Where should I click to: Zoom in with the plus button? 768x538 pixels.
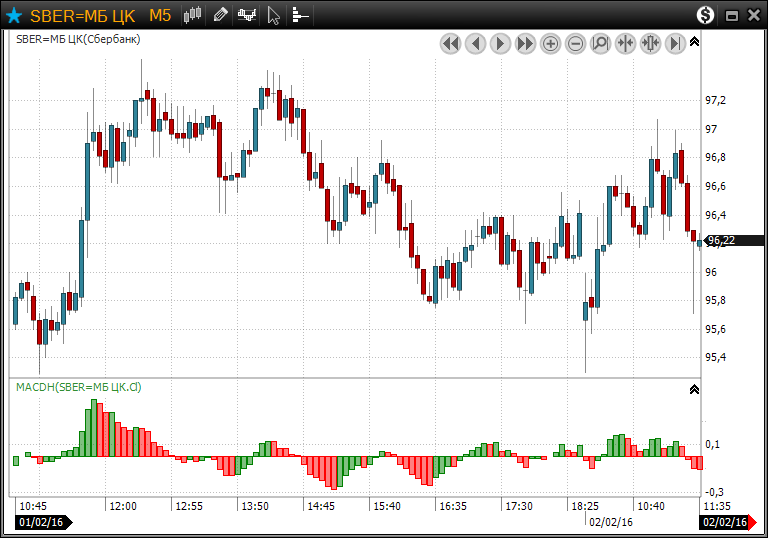pos(550,43)
